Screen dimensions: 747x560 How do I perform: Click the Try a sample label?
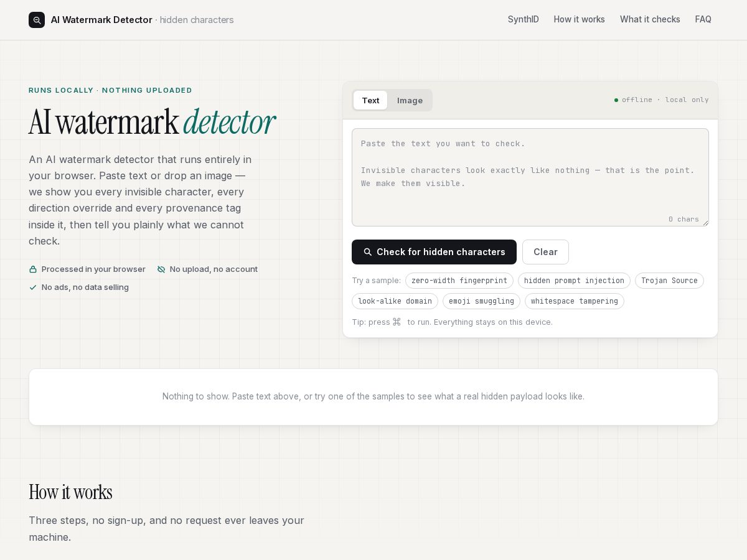376,281
